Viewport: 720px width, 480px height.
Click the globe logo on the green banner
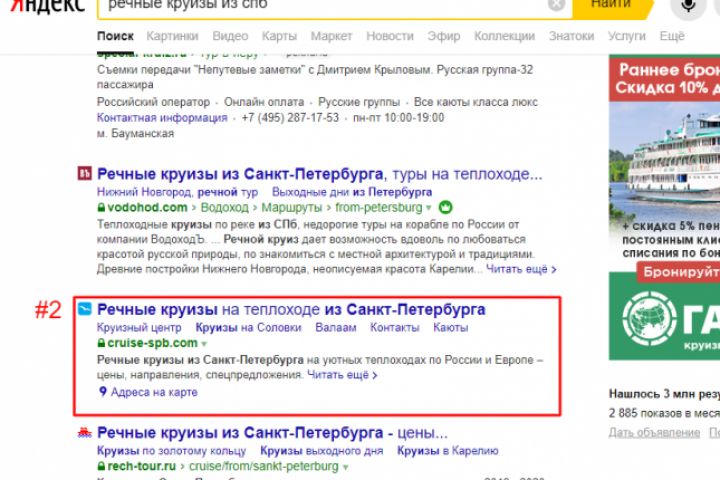[650, 319]
